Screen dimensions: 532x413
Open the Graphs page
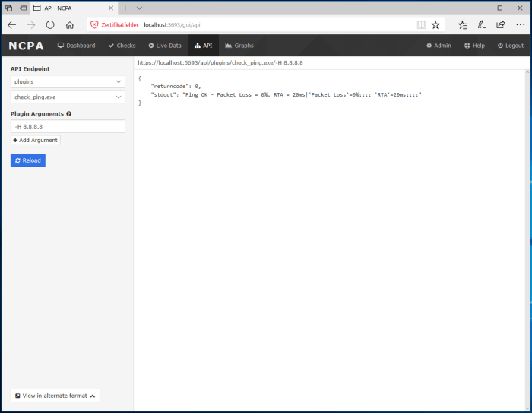(239, 46)
